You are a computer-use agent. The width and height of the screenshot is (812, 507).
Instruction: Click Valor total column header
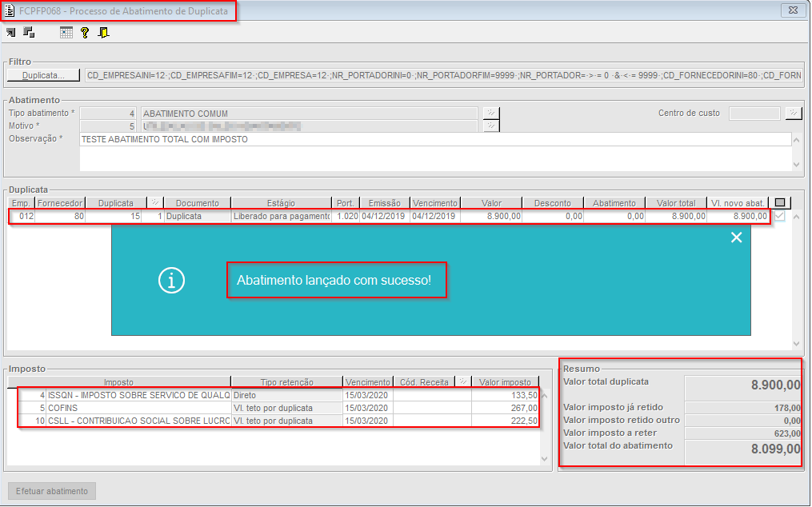[676, 203]
